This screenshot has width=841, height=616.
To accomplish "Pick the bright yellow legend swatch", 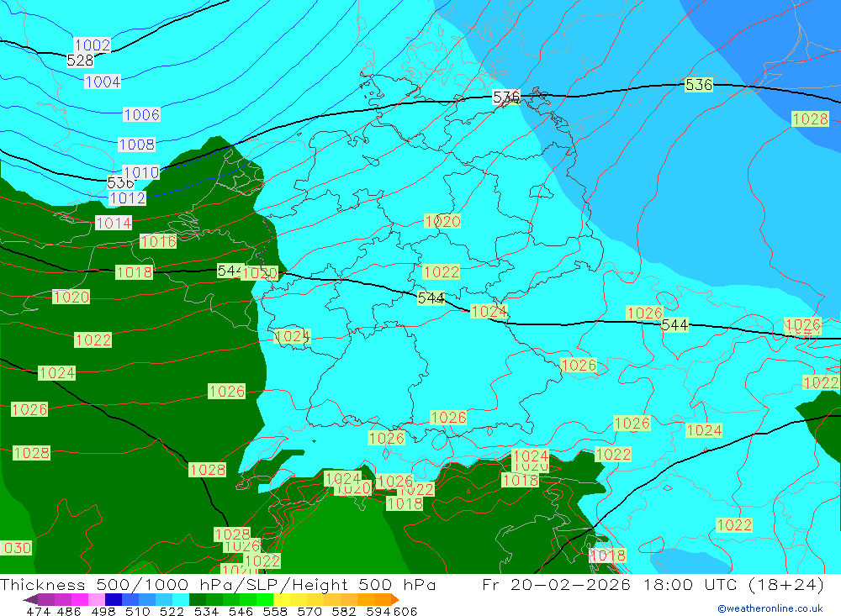I will pos(282,599).
